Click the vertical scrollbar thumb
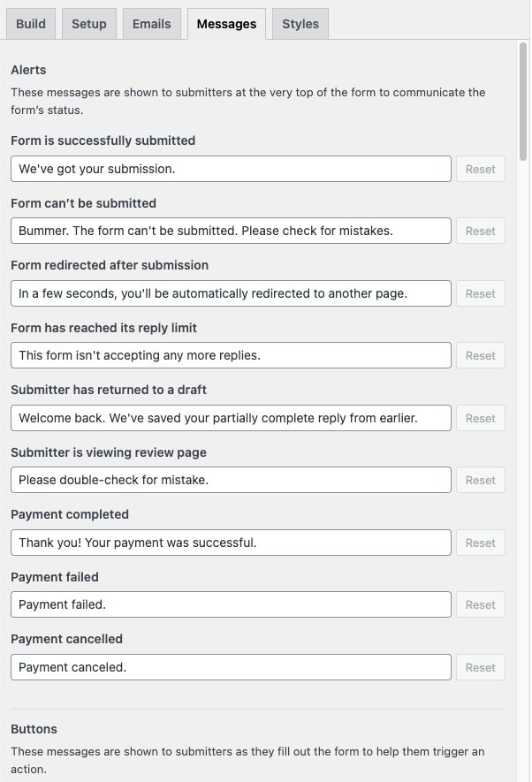Viewport: 532px width, 782px height. [x=522, y=102]
